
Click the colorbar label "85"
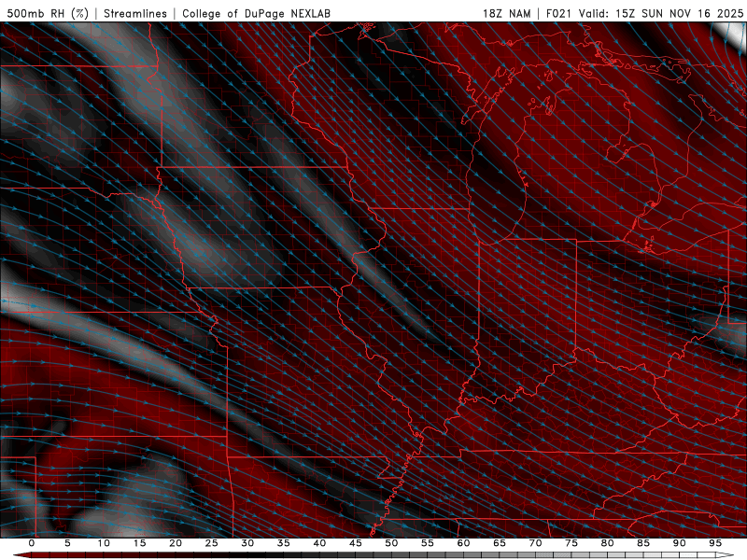coord(643,543)
